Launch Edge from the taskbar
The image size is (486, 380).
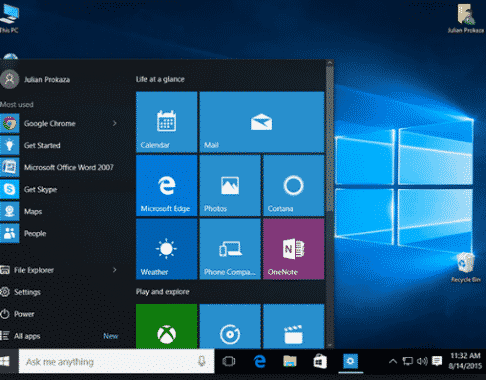pos(260,361)
